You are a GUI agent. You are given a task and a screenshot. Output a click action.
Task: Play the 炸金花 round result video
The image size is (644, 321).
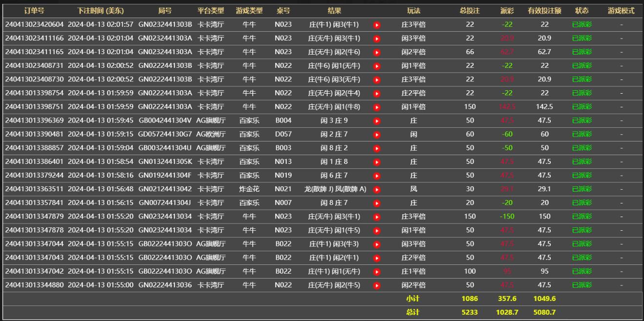377,189
